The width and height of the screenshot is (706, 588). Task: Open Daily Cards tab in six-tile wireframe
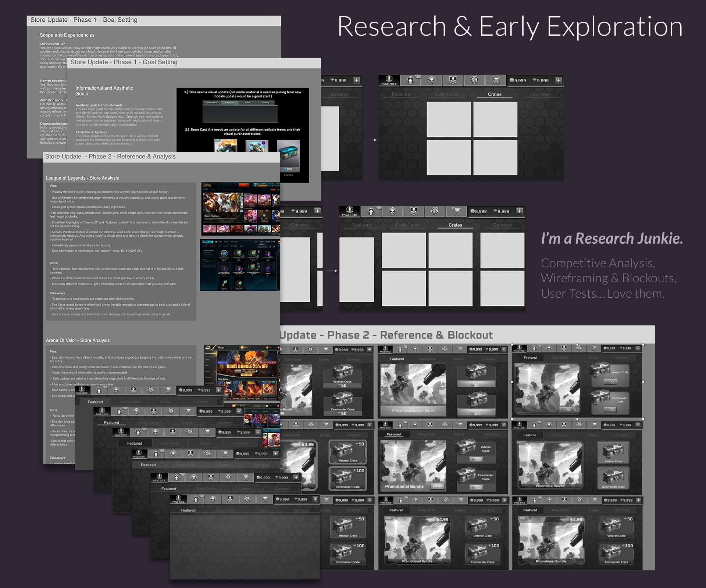coord(408,225)
